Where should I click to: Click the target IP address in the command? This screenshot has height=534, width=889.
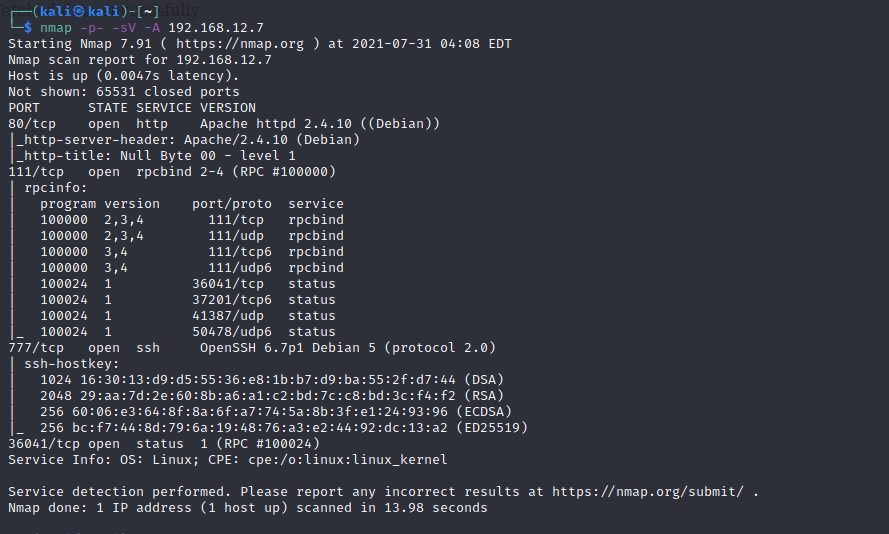pos(219,28)
